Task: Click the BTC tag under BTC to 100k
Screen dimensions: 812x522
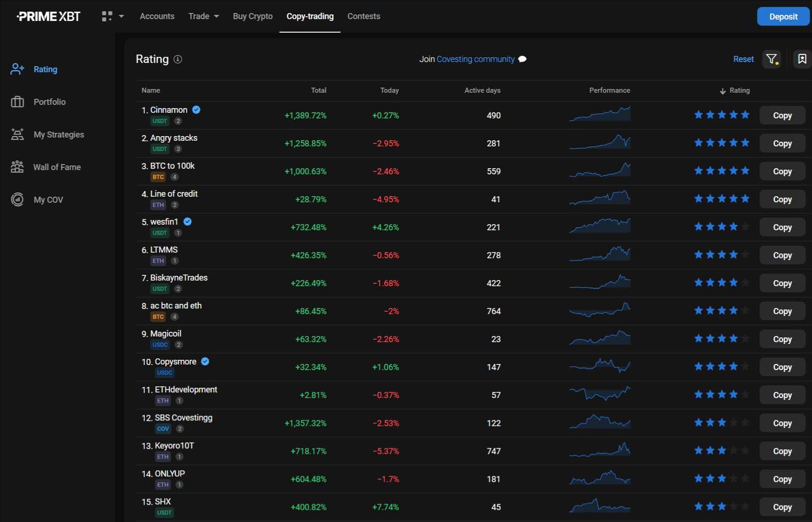Action: (158, 177)
